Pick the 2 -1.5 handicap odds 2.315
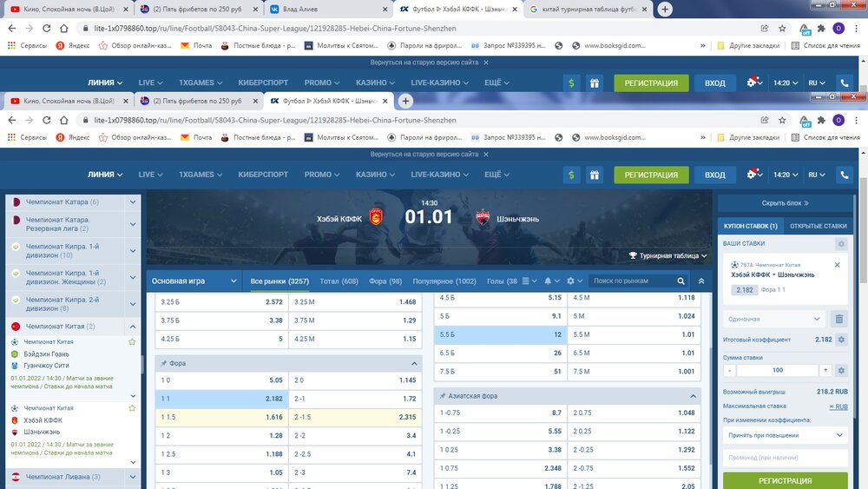 pos(355,417)
